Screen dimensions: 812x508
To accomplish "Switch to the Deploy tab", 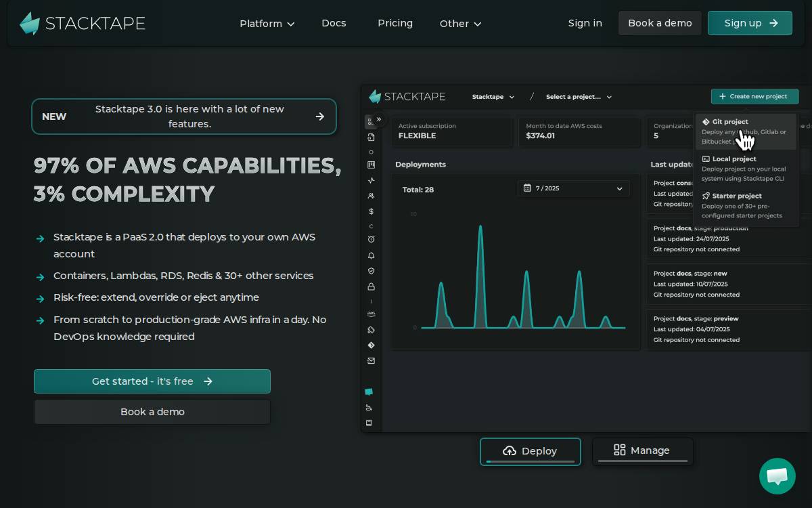I will click(531, 451).
